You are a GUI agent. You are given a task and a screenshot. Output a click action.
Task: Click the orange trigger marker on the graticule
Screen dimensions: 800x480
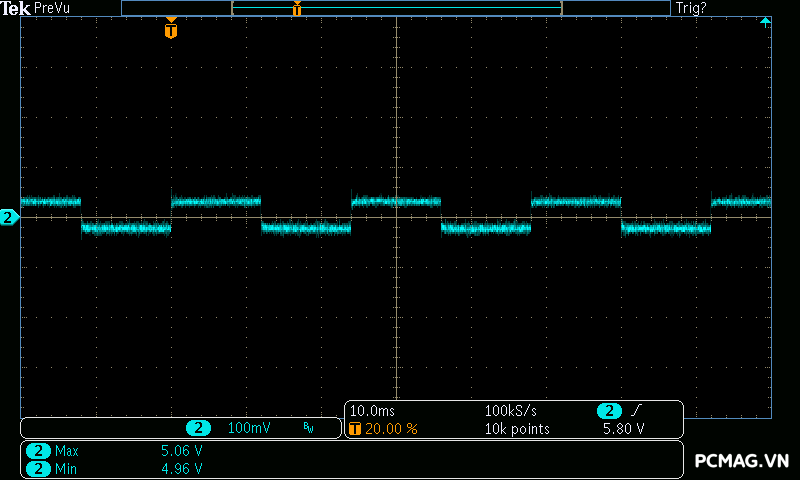click(x=171, y=29)
